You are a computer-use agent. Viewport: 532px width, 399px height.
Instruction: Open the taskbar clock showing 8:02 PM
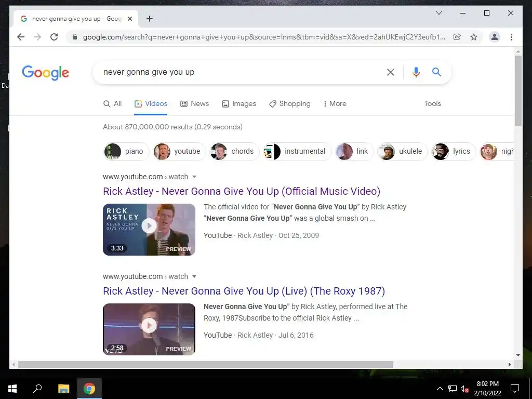(x=487, y=389)
